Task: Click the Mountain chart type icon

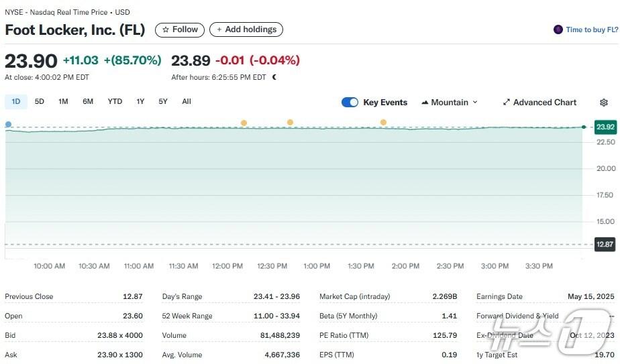Action: [425, 103]
